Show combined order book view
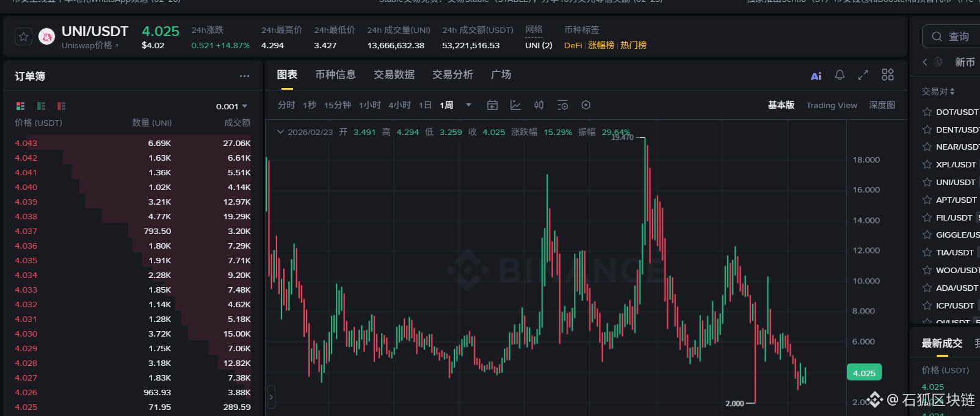The image size is (980, 416). tap(21, 106)
